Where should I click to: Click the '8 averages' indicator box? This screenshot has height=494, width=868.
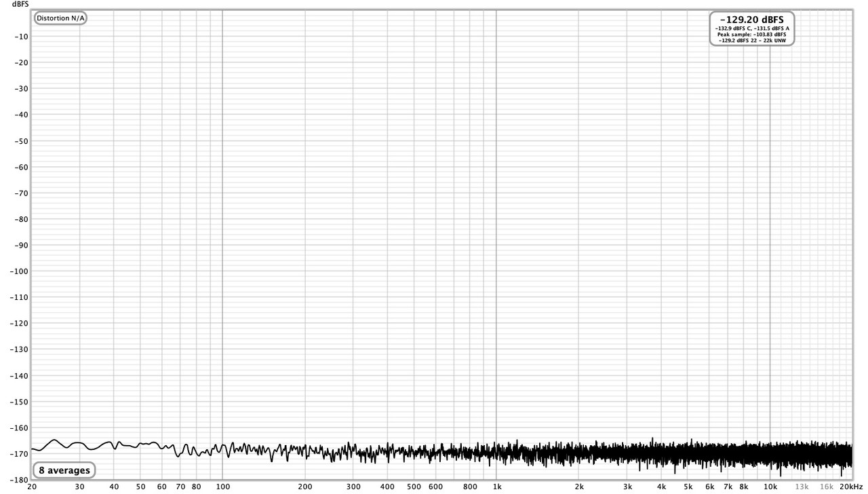[x=64, y=470]
